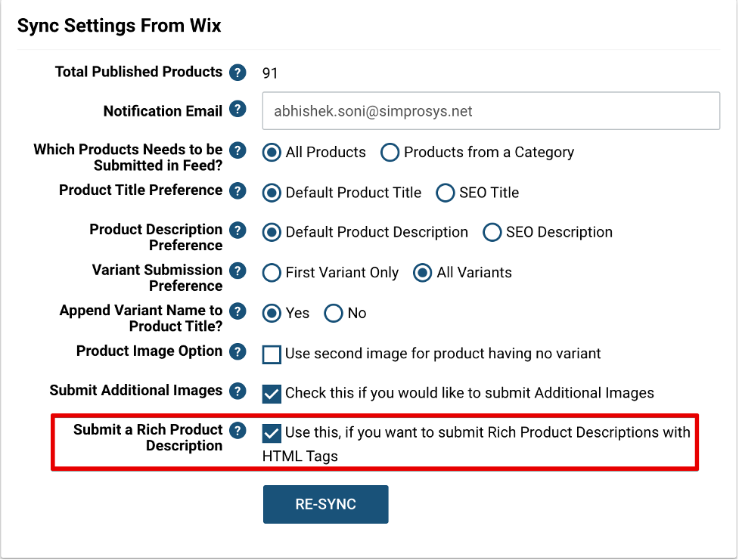739x560 pixels.
Task: Open help icon for Product Image Option
Action: tap(238, 352)
